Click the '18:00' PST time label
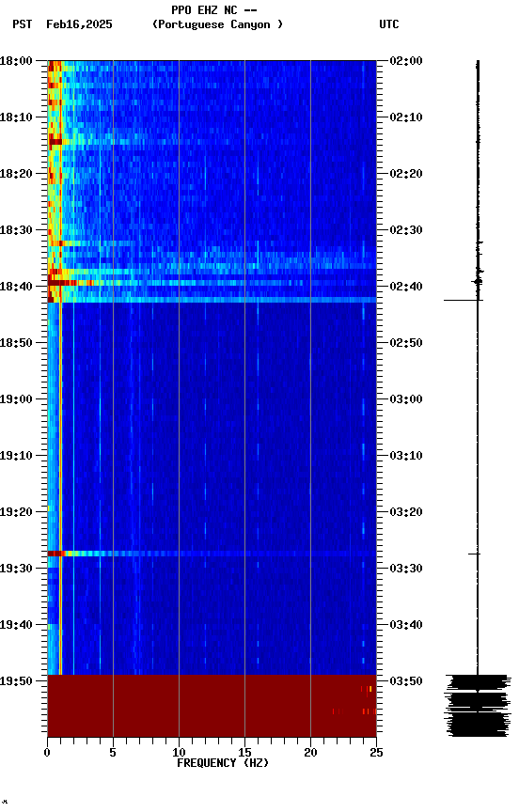519x812 pixels. pyautogui.click(x=16, y=61)
